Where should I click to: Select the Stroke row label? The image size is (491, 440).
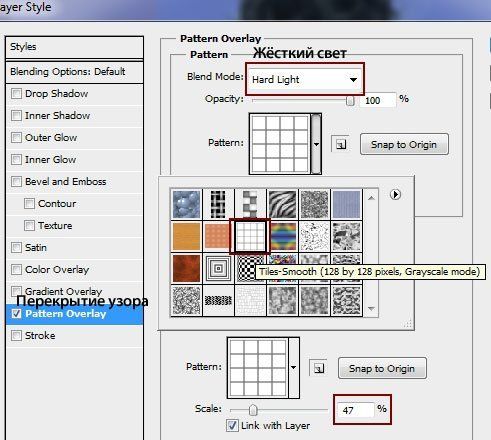(40, 335)
